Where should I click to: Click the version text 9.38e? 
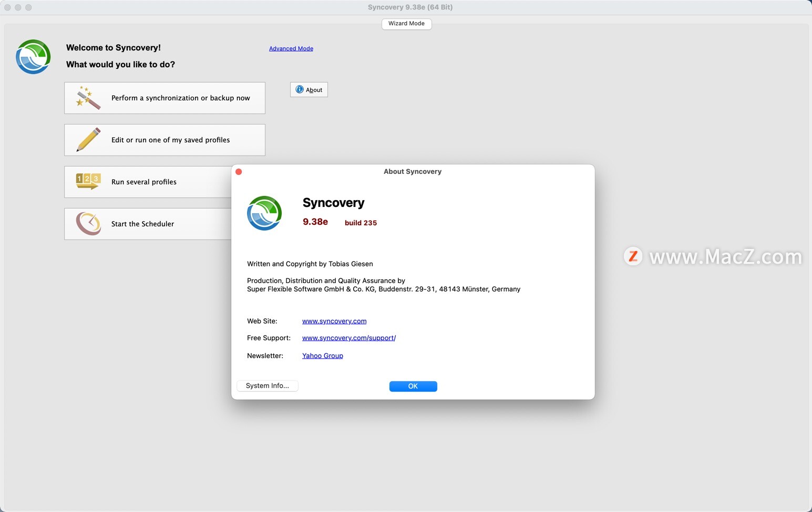pos(315,222)
